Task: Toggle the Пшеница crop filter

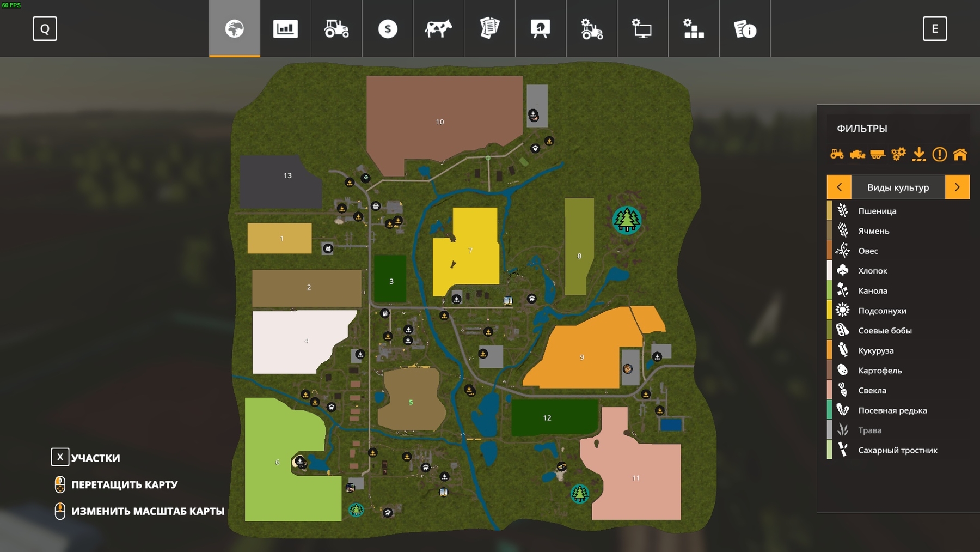Action: (x=877, y=211)
